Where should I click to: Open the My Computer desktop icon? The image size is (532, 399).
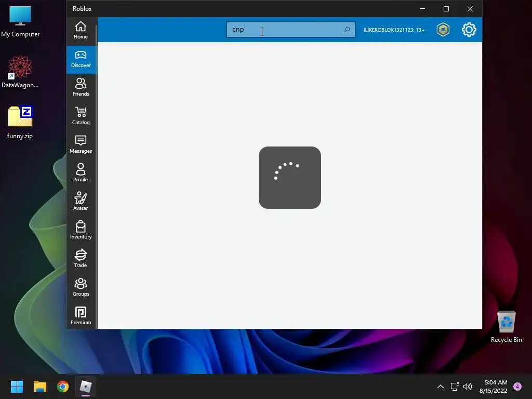20,22
